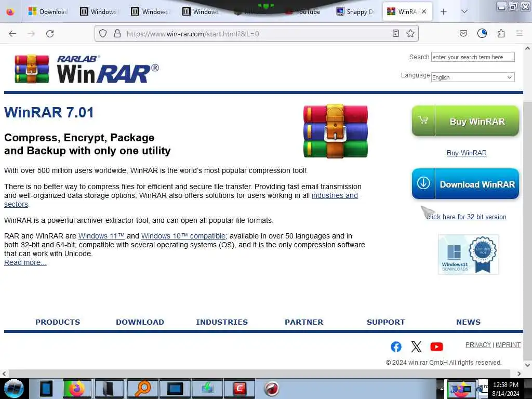This screenshot has width=532, height=399.
Task: Bookmark this page with the star
Action: (x=410, y=33)
